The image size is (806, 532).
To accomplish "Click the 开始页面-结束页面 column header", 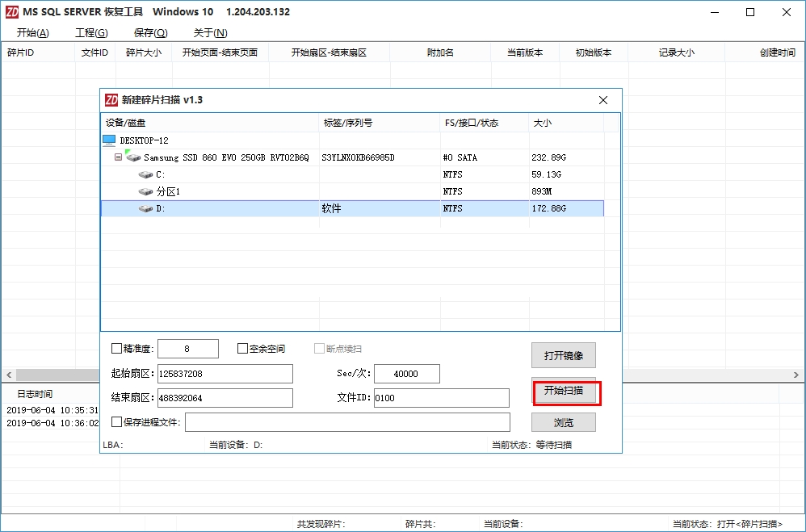I will 220,52.
